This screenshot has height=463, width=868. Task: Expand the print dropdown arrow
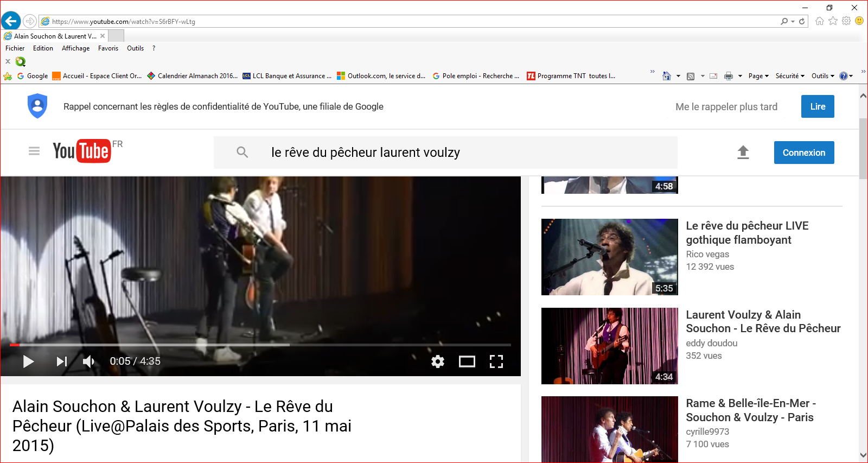(x=740, y=76)
